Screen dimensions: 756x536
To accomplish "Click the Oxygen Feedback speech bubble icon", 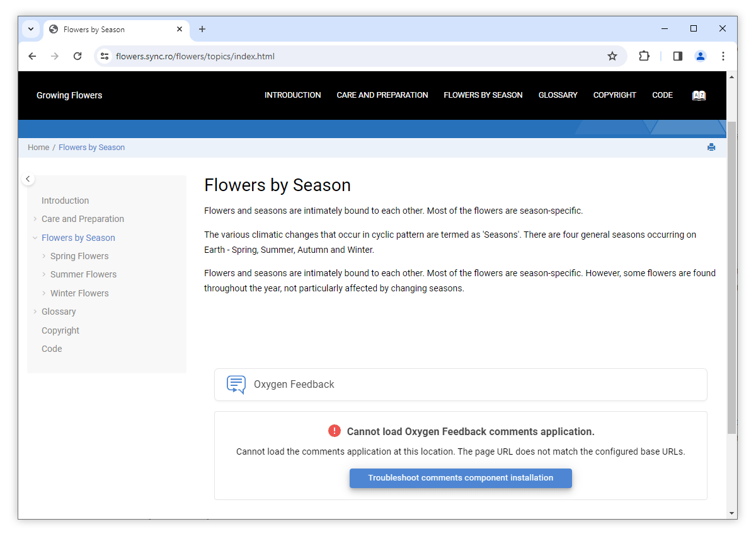I will click(x=236, y=385).
